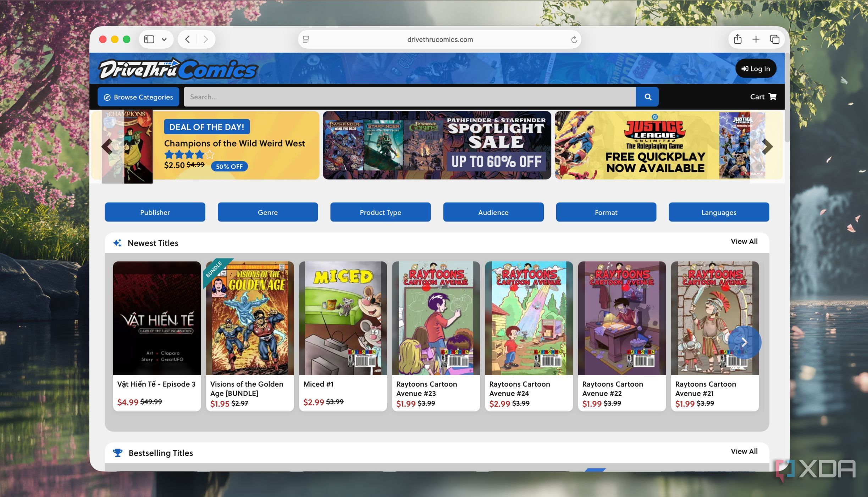Open the shopping Cart icon
This screenshot has height=497, width=868.
773,97
